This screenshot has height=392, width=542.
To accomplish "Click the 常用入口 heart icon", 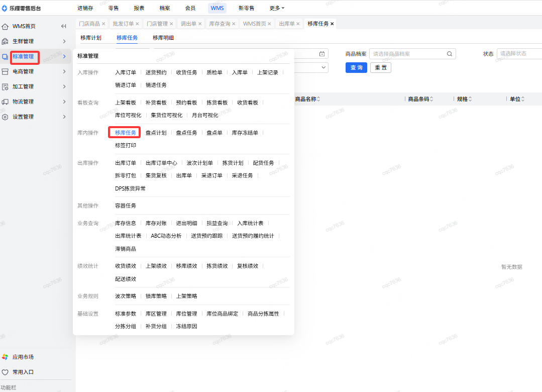I will 5,372.
